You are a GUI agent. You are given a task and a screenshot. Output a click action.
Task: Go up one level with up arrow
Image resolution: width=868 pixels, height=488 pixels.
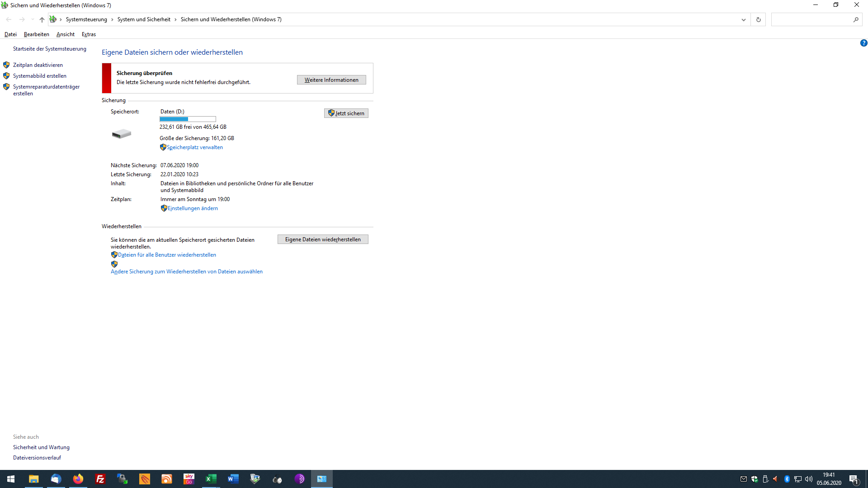click(x=42, y=19)
